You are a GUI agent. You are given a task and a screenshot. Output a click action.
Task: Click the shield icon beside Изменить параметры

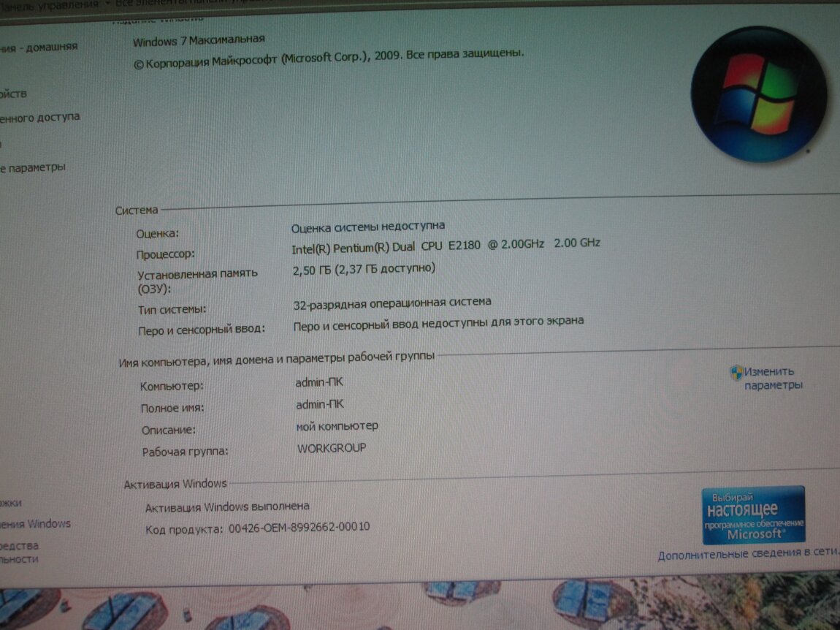(x=736, y=373)
